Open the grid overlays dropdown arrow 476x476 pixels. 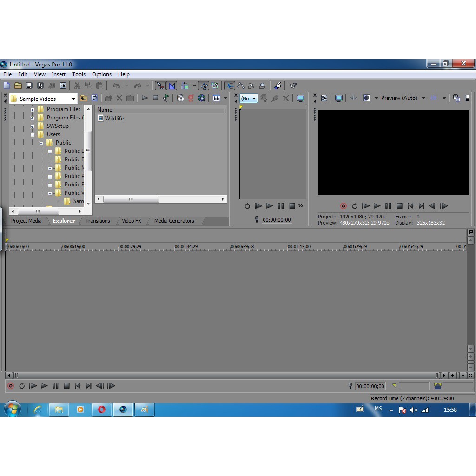444,98
